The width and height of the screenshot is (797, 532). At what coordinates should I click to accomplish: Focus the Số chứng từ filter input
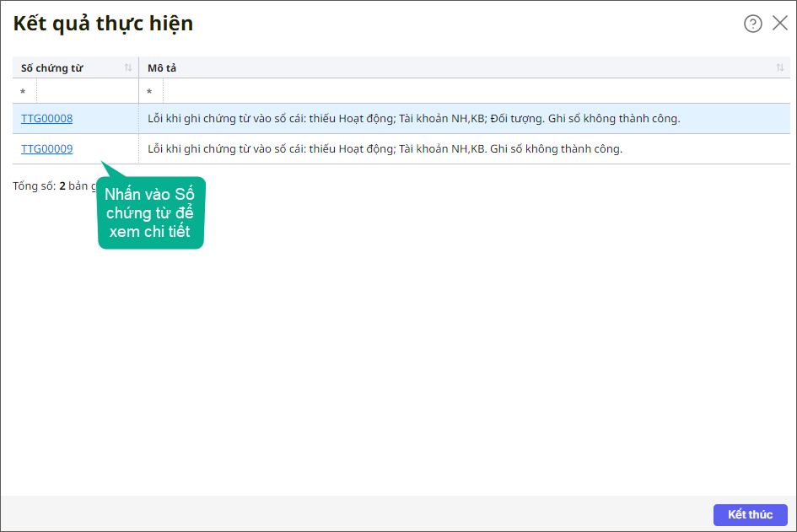tap(86, 91)
